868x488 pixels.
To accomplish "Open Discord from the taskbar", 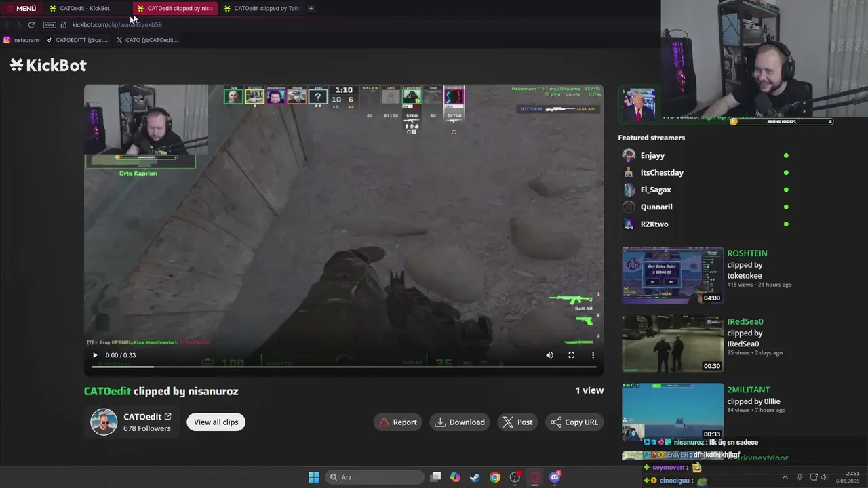I will tap(555, 477).
